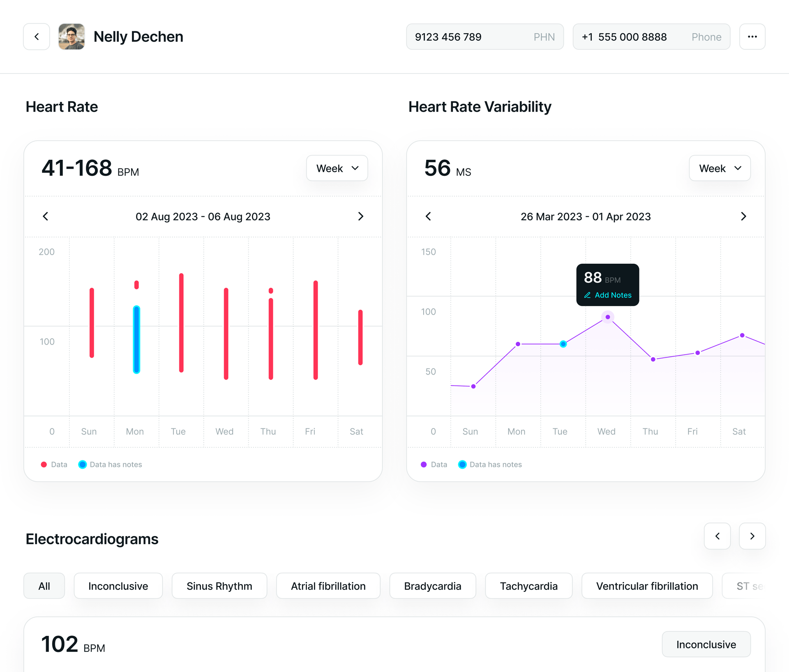Switch to the All electrocardiograms tab

click(44, 586)
